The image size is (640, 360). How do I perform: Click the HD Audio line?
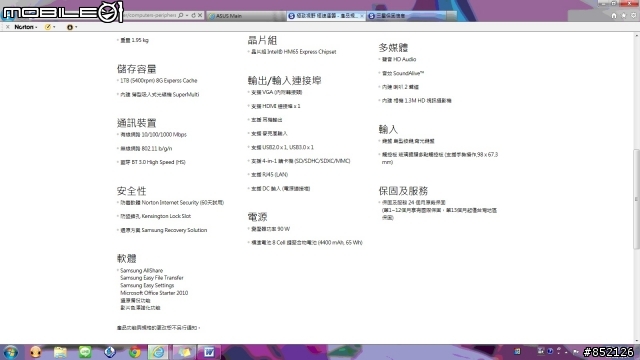tap(399, 60)
